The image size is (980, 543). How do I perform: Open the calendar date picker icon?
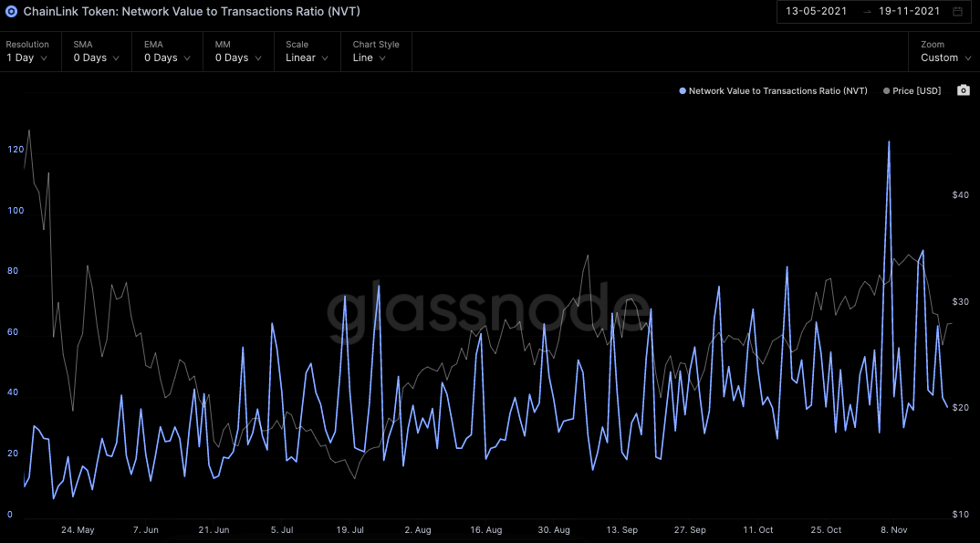(957, 11)
